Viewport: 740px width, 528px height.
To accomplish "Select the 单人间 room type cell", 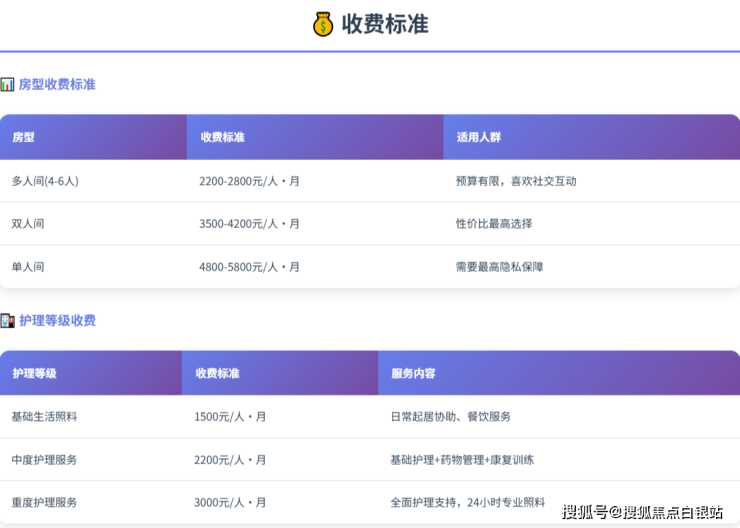I will pos(28,267).
